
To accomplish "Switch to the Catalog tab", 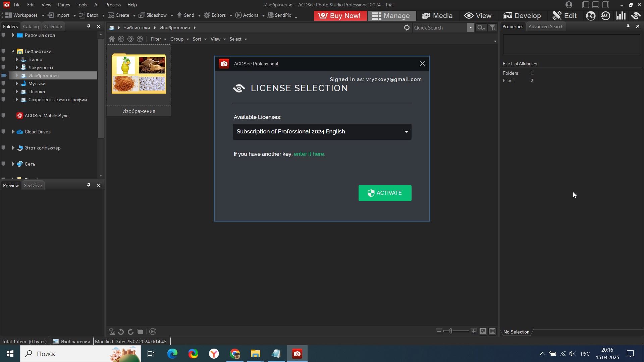I will [31, 26].
